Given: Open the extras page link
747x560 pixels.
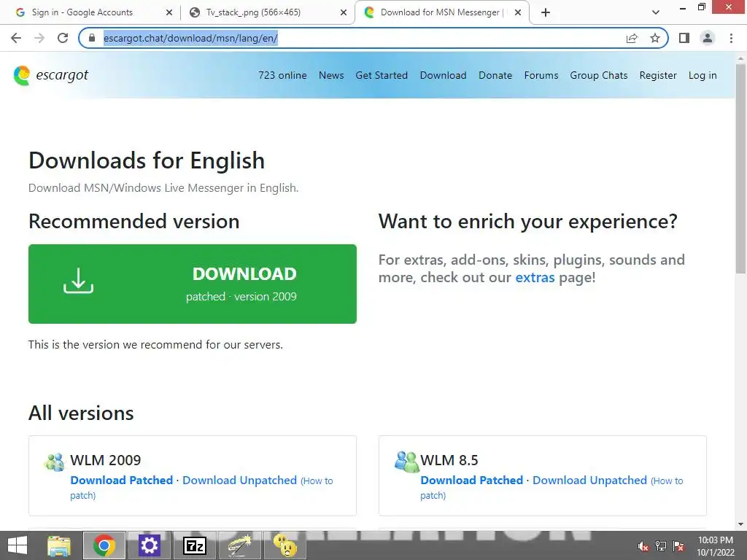Looking at the screenshot, I should coord(535,277).
